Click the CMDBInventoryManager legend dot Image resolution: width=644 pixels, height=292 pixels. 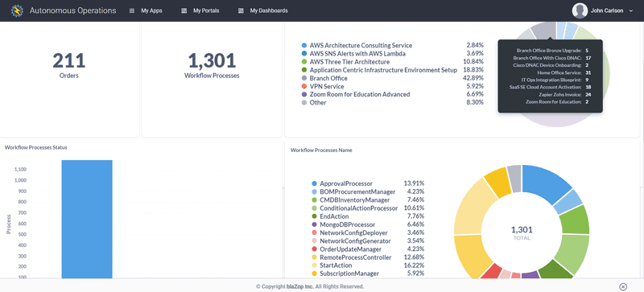[x=314, y=200]
